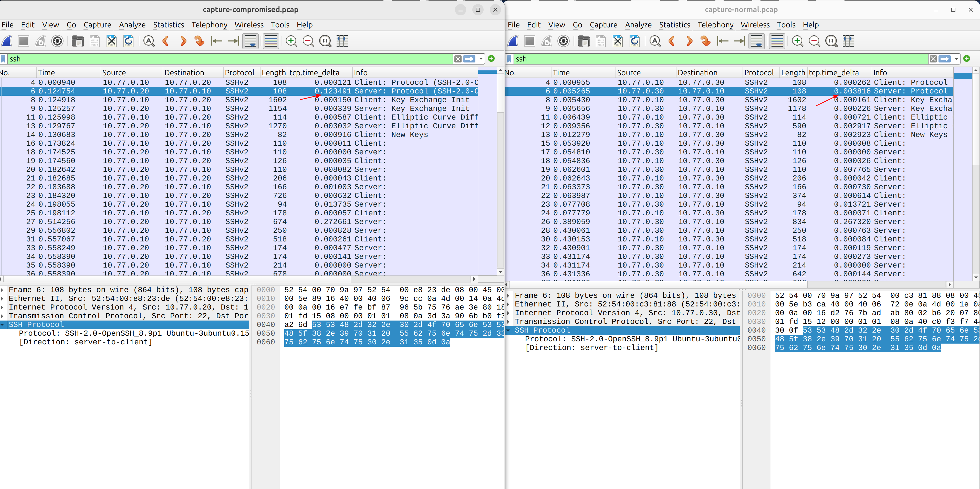Open Wireless menu in capture-normal window
Viewport: 980px width, 489px height.
pyautogui.click(x=755, y=25)
